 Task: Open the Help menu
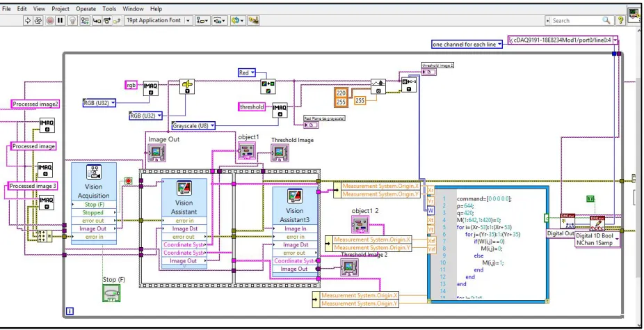coord(156,8)
